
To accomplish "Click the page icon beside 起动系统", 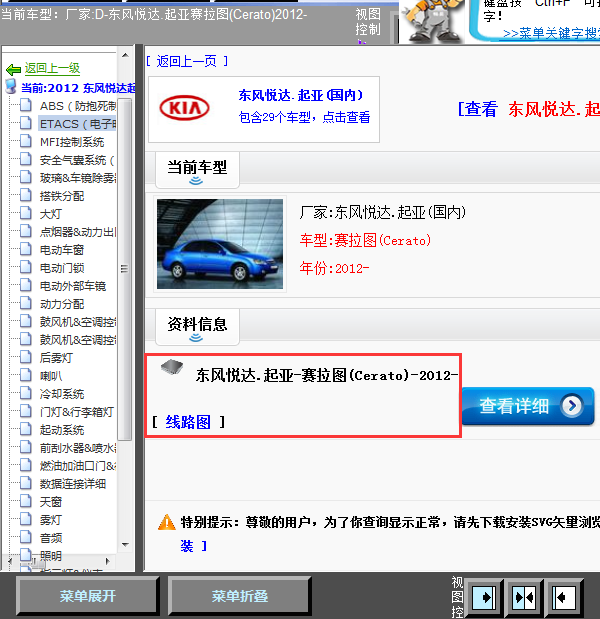I will pos(26,428).
